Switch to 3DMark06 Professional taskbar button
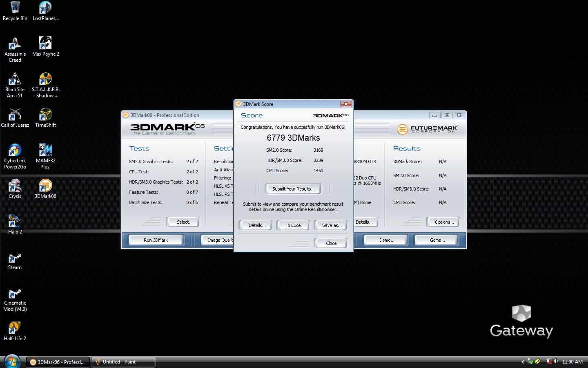Viewport: 588px width, 368px height. pyautogui.click(x=58, y=362)
